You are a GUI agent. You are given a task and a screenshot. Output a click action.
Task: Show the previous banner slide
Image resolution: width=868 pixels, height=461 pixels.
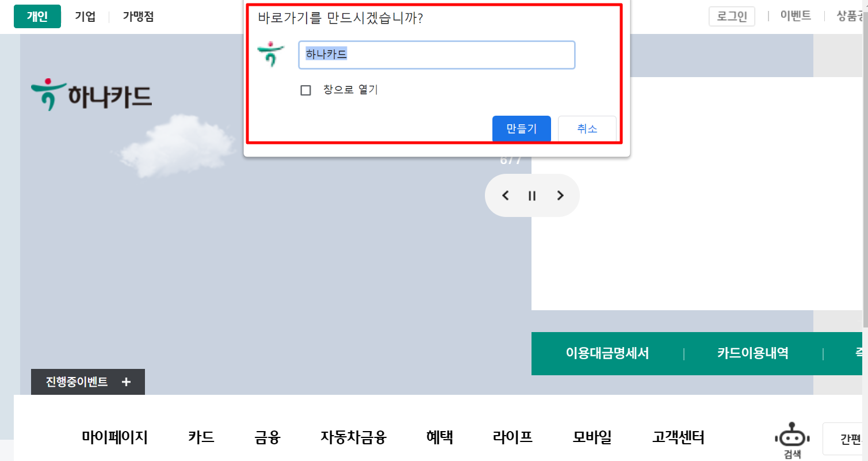pos(505,196)
